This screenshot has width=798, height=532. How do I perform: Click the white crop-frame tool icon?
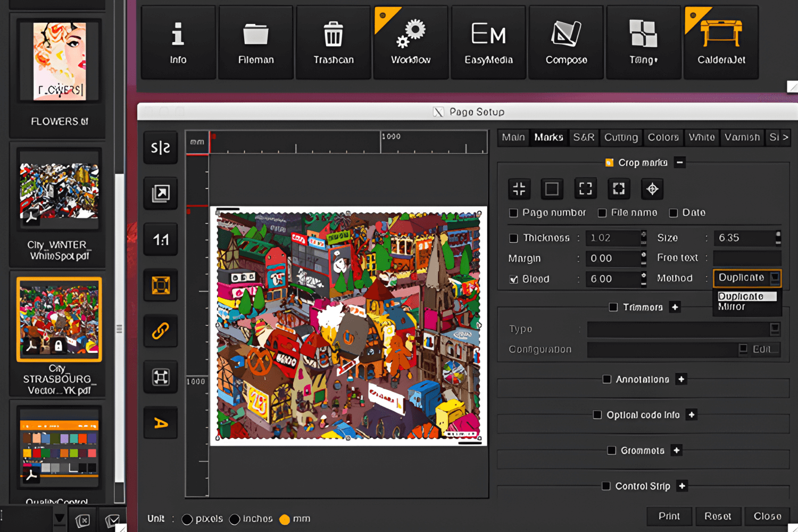tap(160, 377)
